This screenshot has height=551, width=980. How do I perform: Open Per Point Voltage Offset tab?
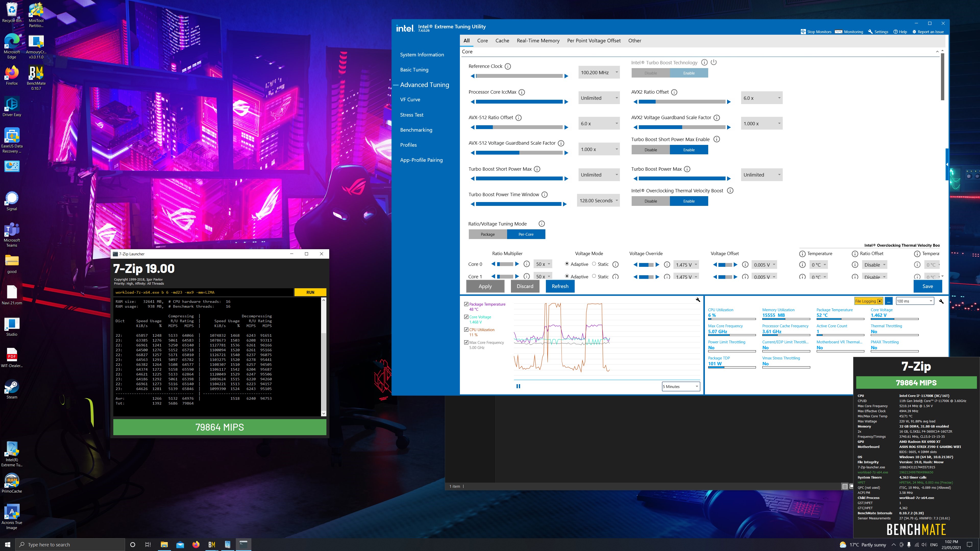pyautogui.click(x=594, y=41)
